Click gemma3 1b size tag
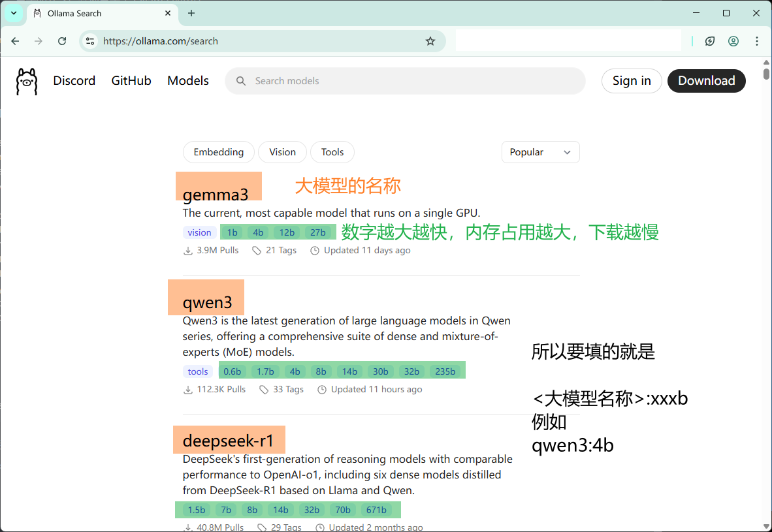Viewport: 772px width, 532px height. (233, 232)
